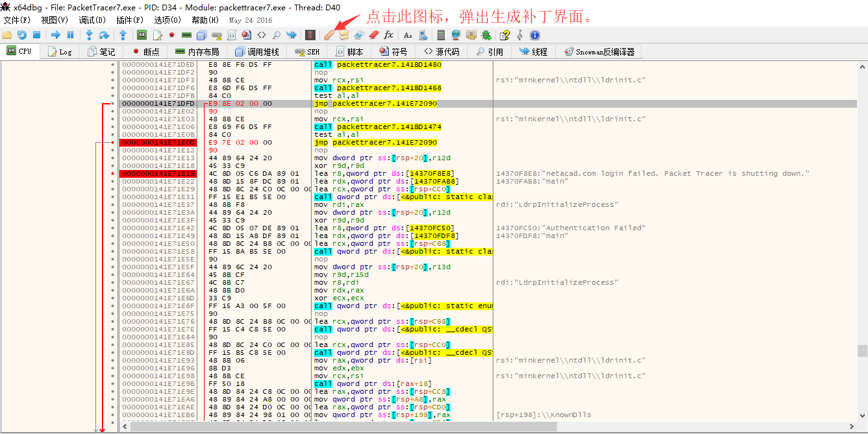
Task: Click the Step Into toolbar icon
Action: click(x=89, y=35)
